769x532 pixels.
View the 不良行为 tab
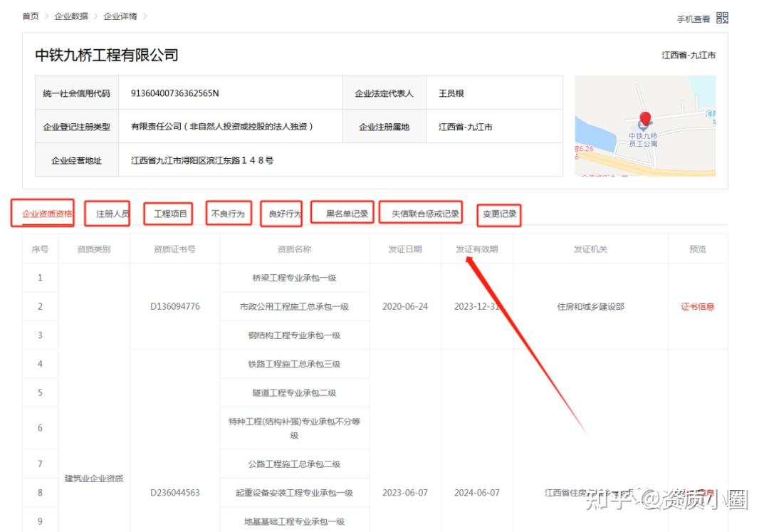click(228, 214)
